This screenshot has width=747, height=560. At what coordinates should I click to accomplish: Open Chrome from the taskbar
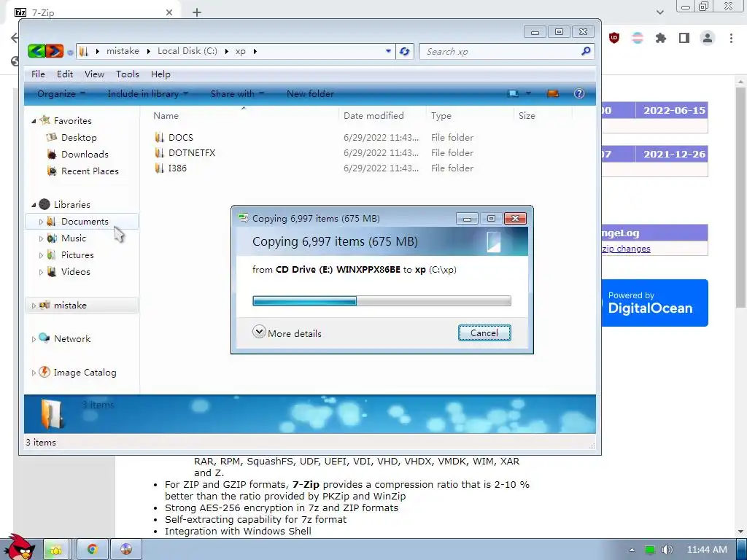[92, 550]
